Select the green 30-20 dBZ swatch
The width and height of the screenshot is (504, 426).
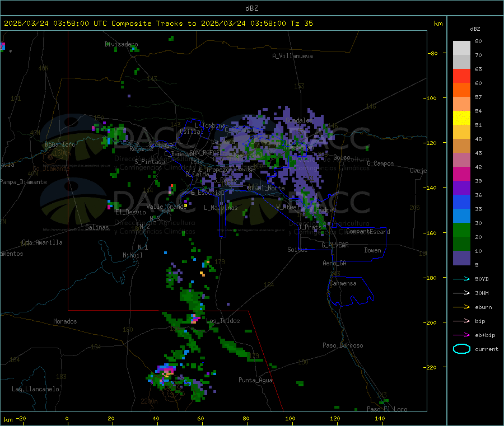[x=461, y=230]
